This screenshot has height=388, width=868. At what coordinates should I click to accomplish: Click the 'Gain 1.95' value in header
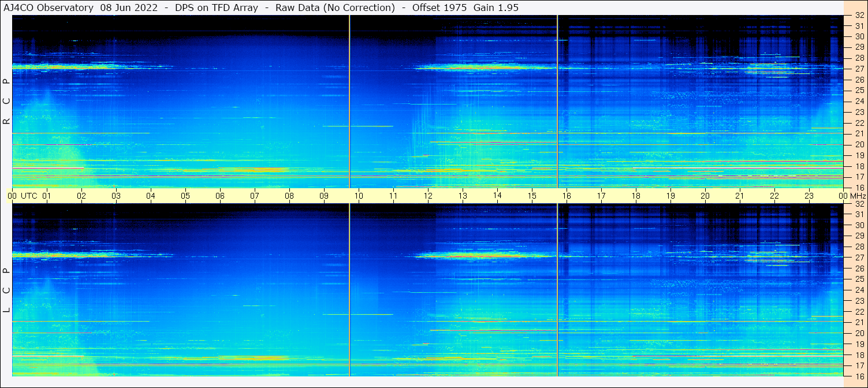coord(496,8)
